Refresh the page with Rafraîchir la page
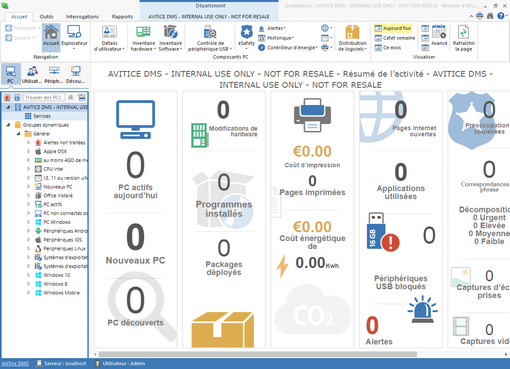The width and height of the screenshot is (510, 369). (x=464, y=38)
